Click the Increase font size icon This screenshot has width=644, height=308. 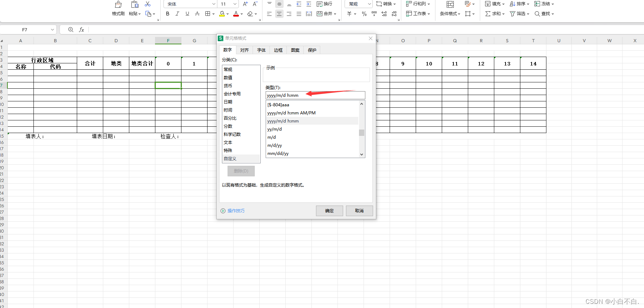[246, 4]
